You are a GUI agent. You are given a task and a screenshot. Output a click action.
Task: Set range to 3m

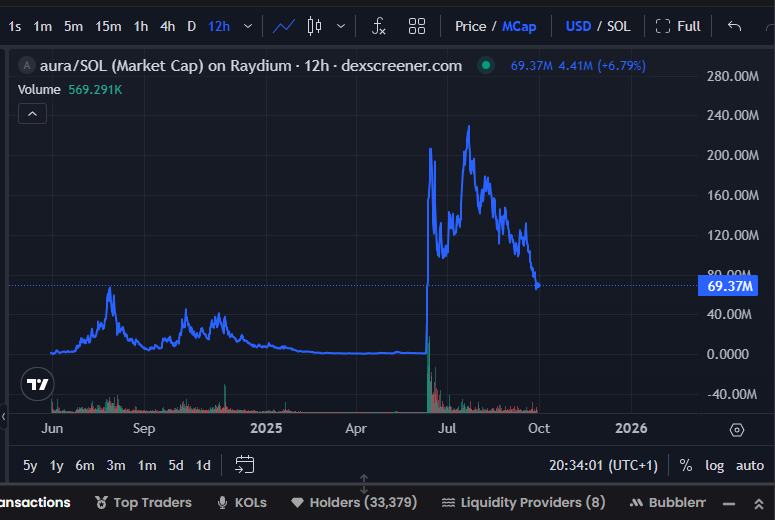(116, 465)
